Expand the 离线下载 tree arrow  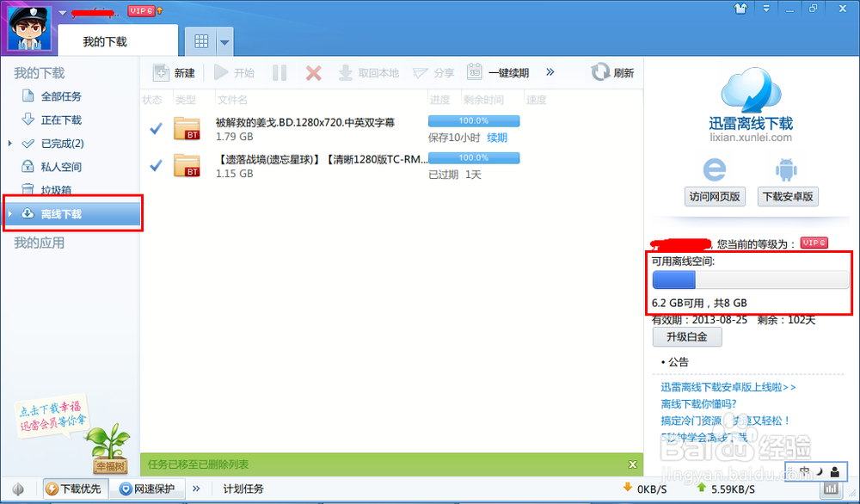point(9,213)
